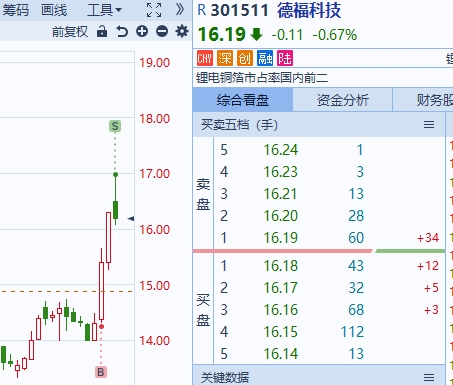Click the 陆 stock connect badge
Image resolution: width=453 pixels, height=385 pixels.
(285, 58)
